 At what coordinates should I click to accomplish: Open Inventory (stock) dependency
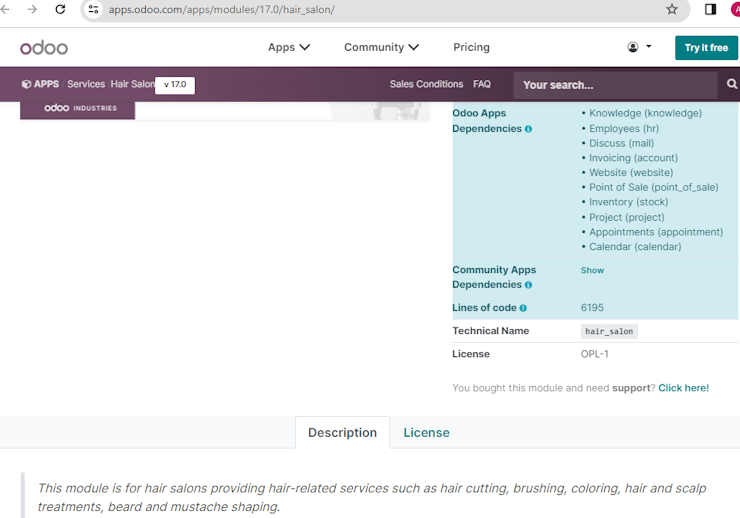tap(629, 202)
